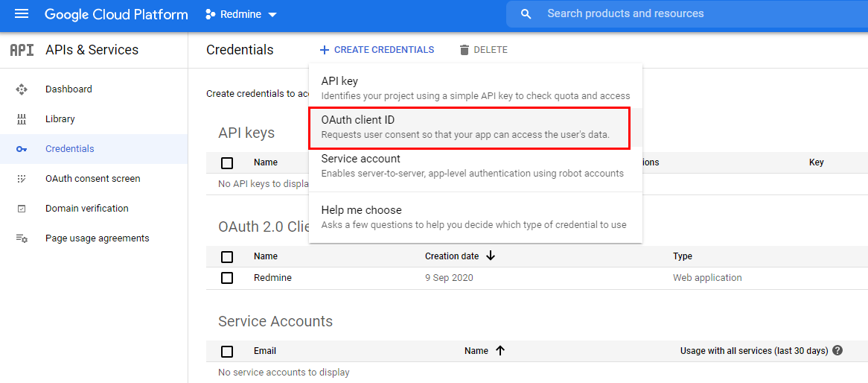Click the Key column header
Viewport: 868px width, 383px height.
pos(817,162)
